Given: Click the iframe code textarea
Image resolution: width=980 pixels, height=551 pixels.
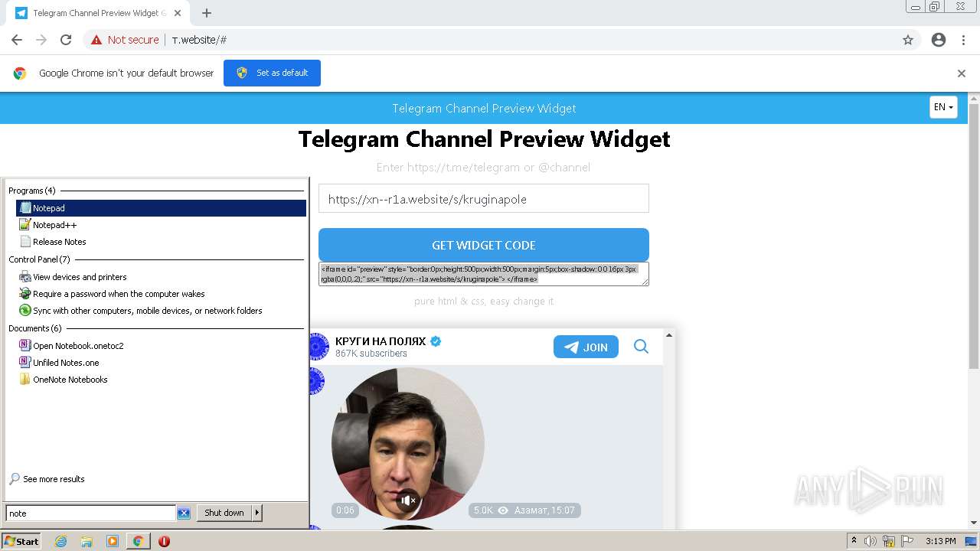Looking at the screenshot, I should [484, 274].
